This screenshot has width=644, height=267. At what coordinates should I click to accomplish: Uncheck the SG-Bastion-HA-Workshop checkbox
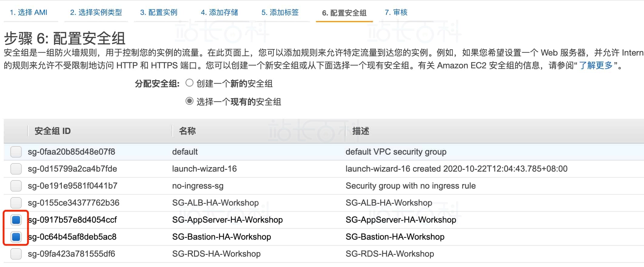tap(16, 237)
